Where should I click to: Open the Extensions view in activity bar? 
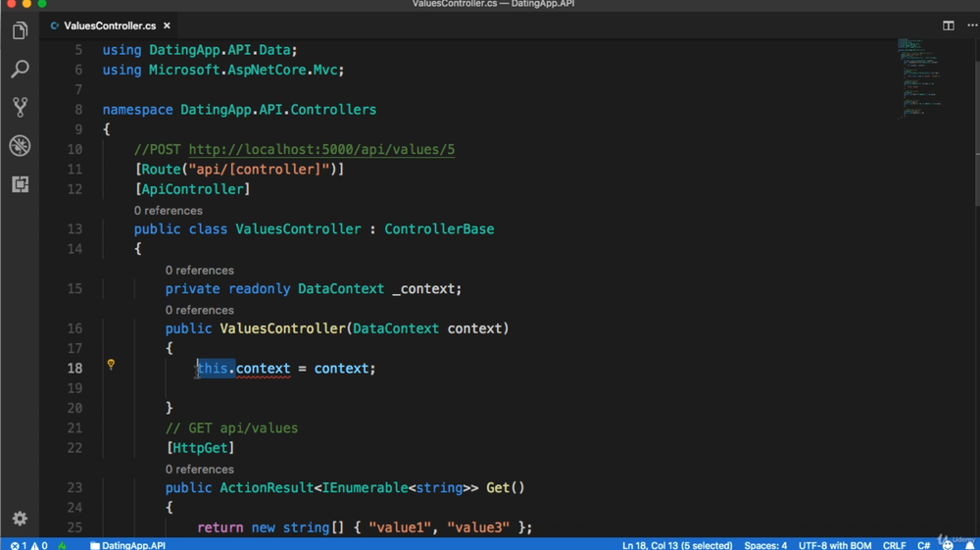tap(20, 184)
